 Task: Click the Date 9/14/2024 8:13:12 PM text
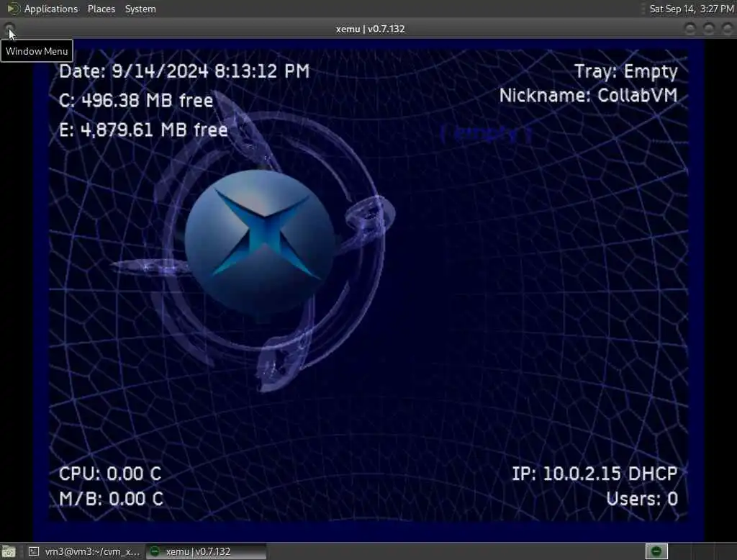pos(184,71)
